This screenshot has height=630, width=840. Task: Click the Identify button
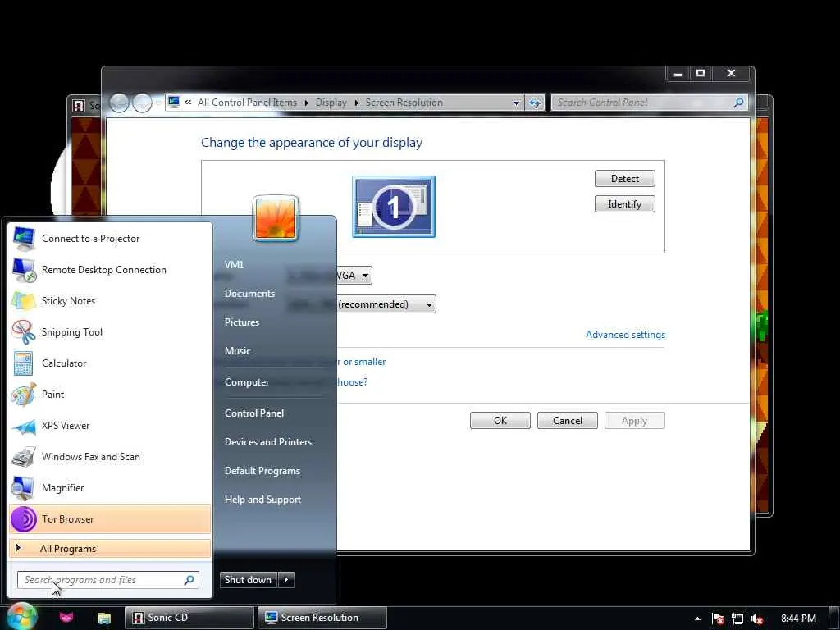click(x=624, y=204)
